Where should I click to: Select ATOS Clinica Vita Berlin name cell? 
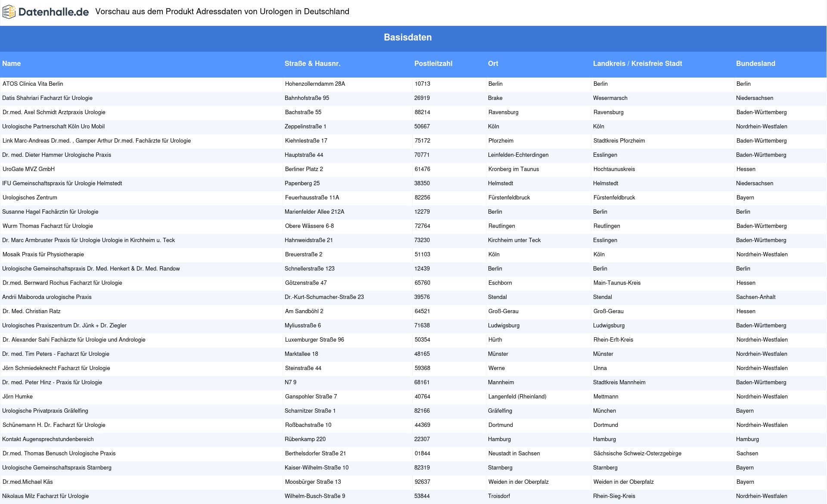tap(33, 84)
